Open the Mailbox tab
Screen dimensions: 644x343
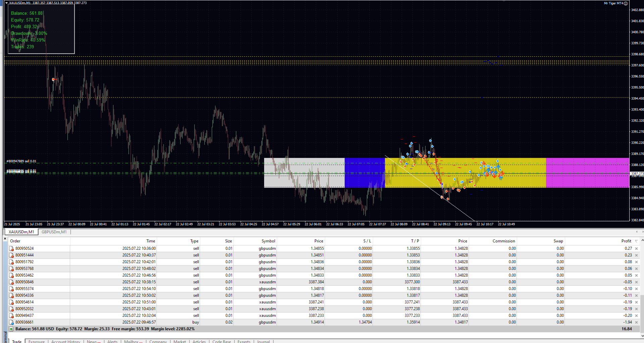point(133,341)
